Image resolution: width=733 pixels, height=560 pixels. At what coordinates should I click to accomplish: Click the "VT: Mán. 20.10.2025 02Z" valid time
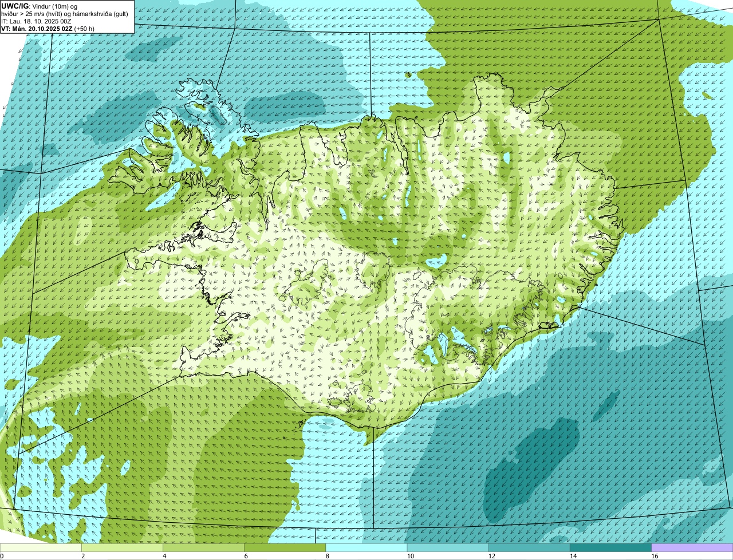(37, 29)
